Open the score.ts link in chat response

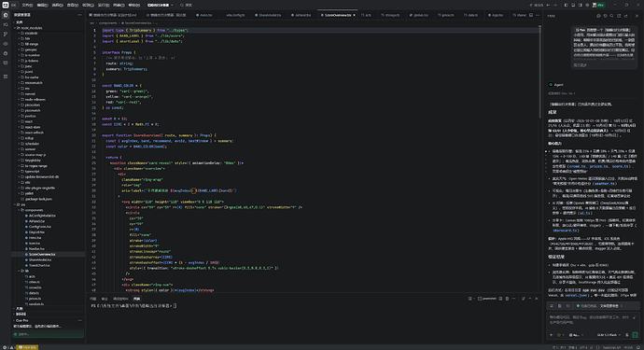click(620, 166)
